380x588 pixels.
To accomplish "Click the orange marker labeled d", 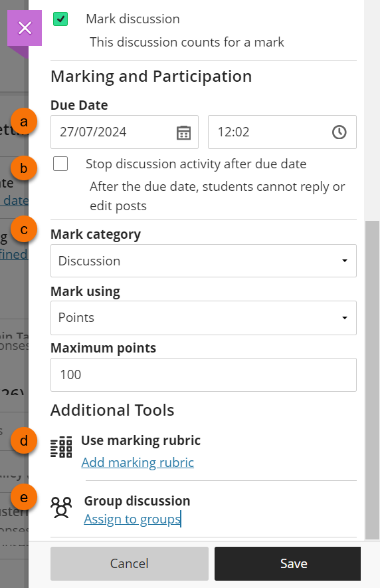I will pos(24,440).
